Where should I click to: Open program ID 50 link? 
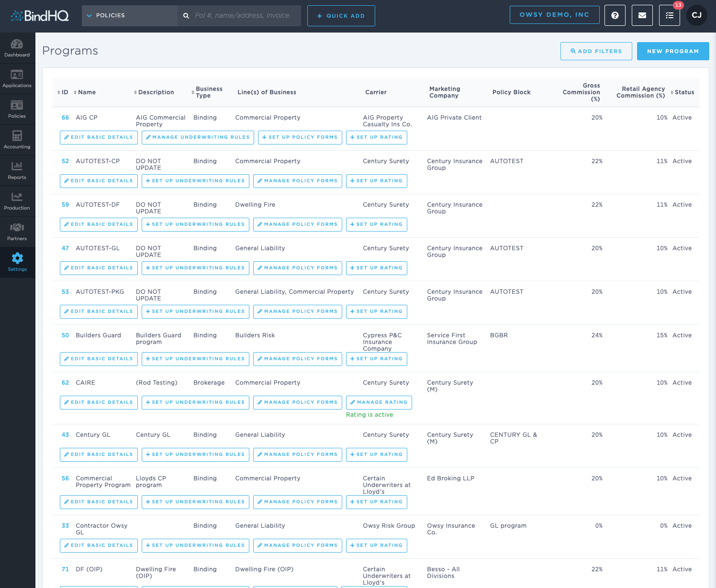66,335
